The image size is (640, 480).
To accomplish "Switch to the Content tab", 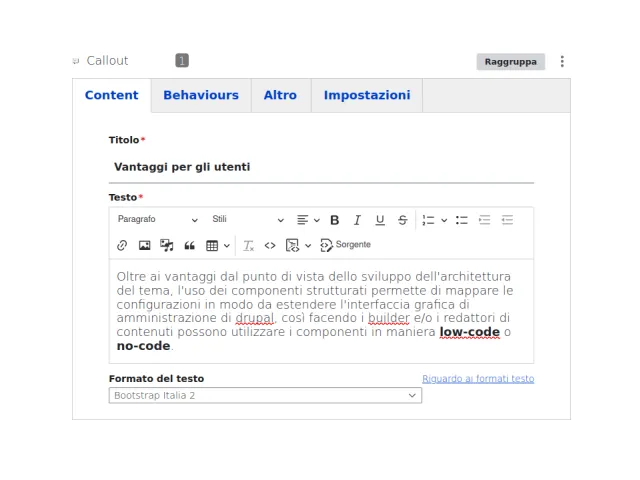I will [111, 95].
